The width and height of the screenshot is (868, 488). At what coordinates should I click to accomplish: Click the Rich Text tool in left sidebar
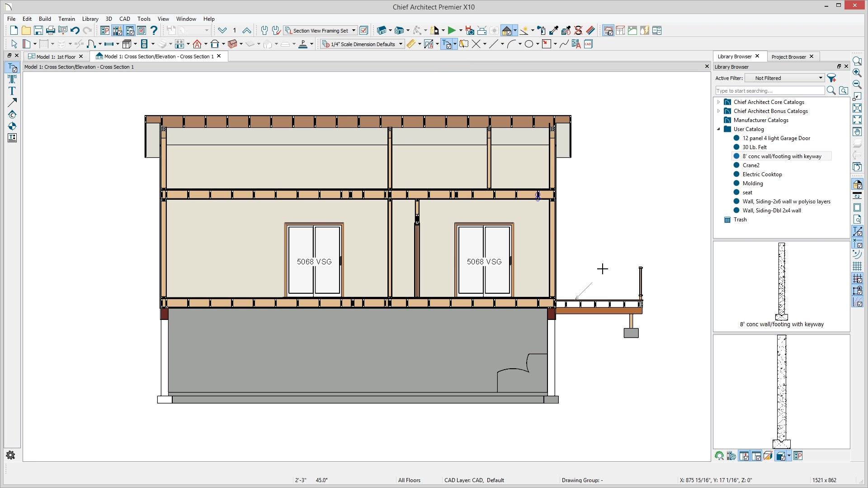pyautogui.click(x=12, y=79)
